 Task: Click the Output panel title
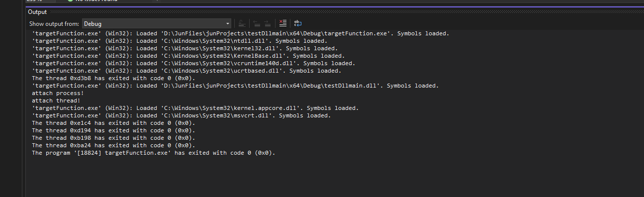[37, 12]
